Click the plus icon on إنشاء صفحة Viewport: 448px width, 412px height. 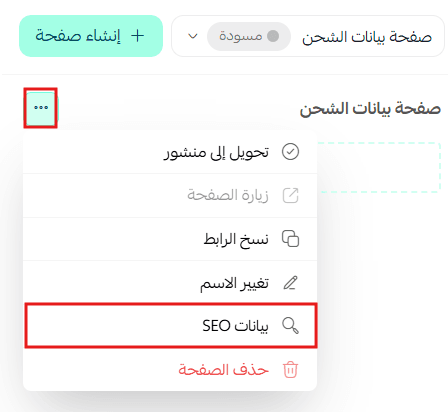pos(137,36)
